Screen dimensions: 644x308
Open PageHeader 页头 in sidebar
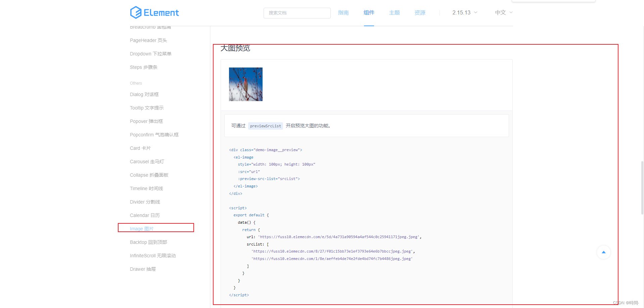pos(148,40)
